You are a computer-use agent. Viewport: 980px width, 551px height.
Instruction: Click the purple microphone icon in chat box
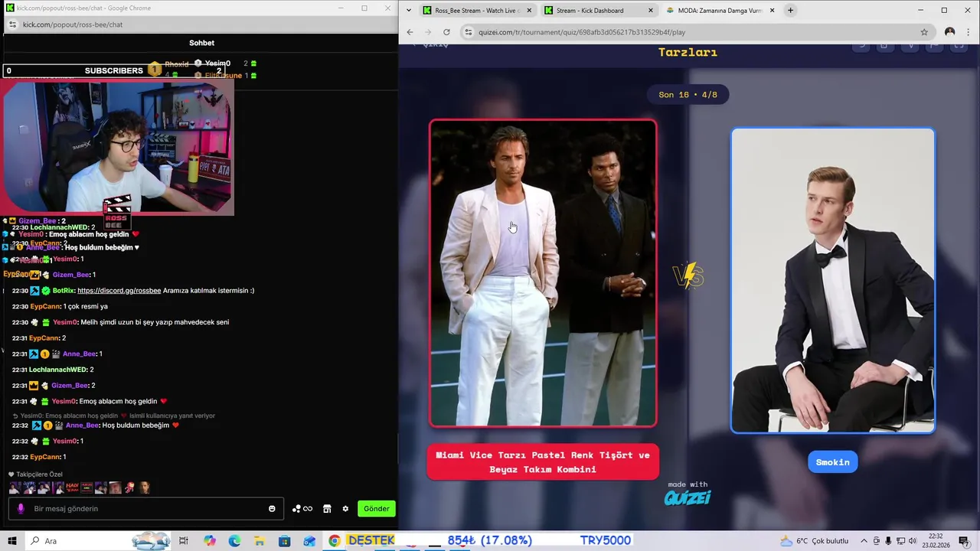pos(21,509)
